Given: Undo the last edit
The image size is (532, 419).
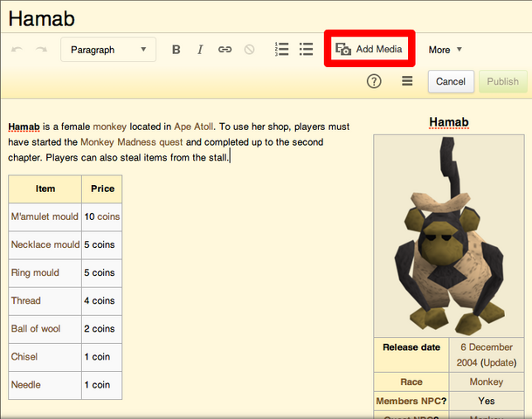Looking at the screenshot, I should click(17, 50).
